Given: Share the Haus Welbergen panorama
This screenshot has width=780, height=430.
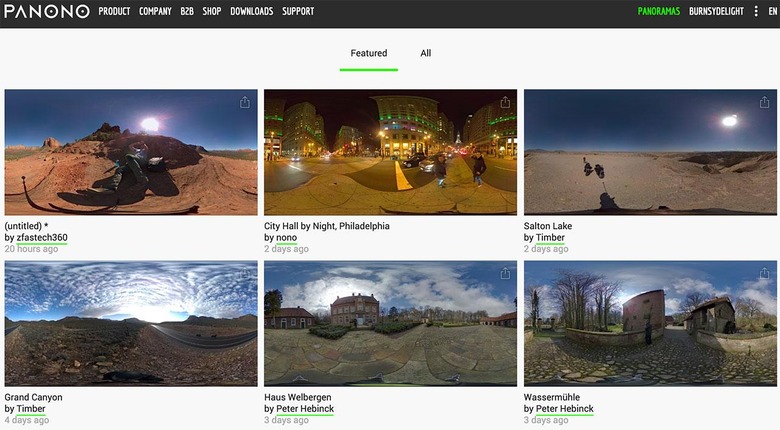Looking at the screenshot, I should [x=505, y=273].
